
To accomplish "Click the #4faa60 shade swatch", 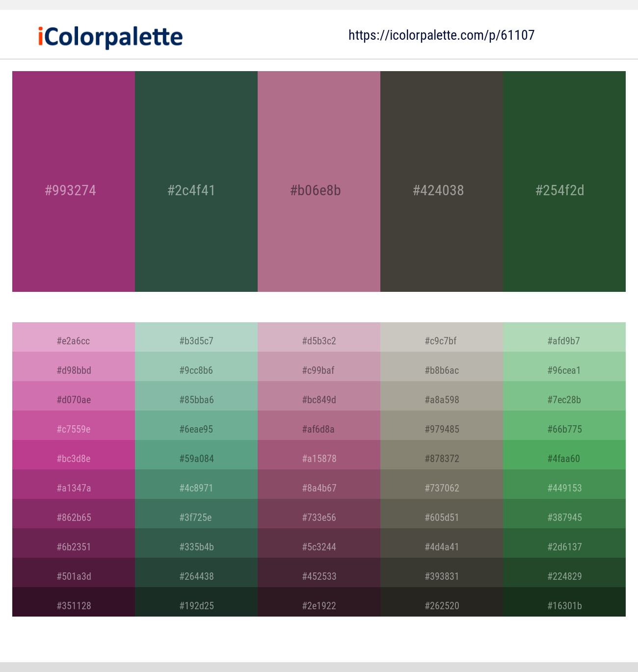I will point(564,458).
